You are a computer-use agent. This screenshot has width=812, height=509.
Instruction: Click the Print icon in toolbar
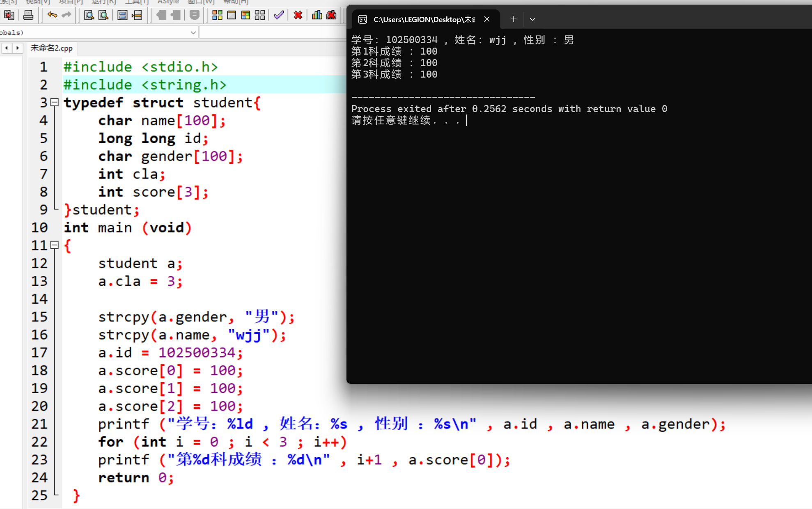(x=28, y=15)
